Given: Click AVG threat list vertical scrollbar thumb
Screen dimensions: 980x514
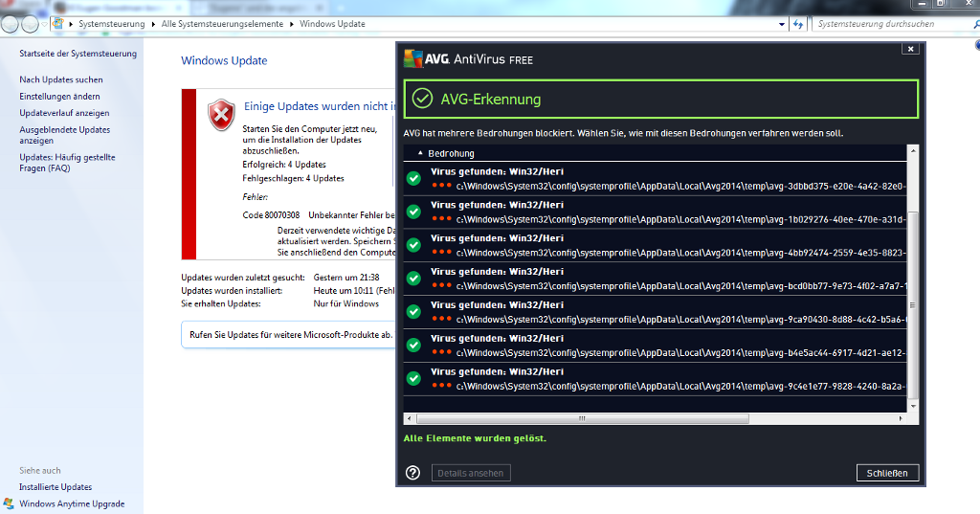Looking at the screenshot, I should 912,305.
